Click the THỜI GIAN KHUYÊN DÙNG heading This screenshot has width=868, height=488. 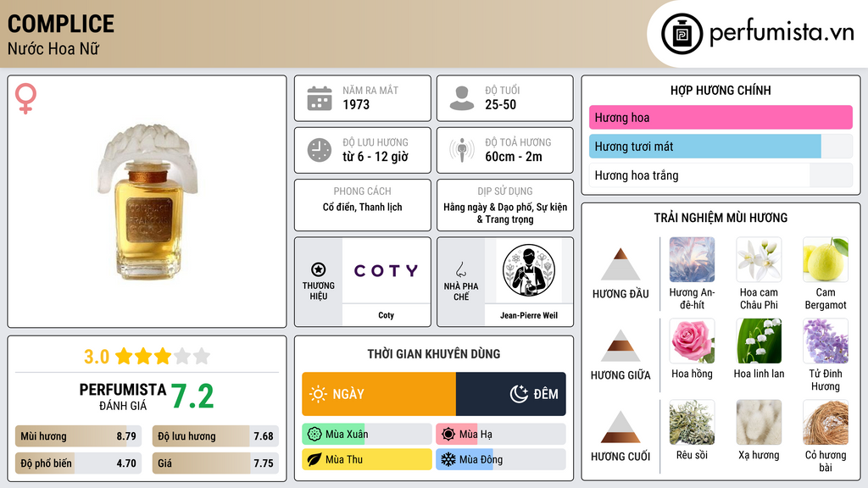click(434, 354)
